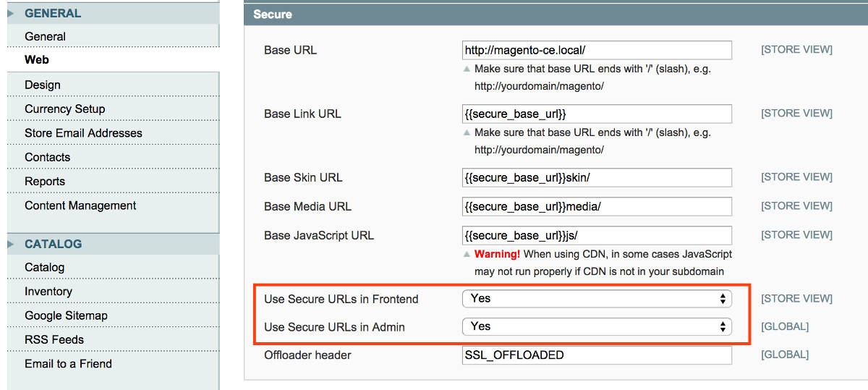Click STORE VIEW scope beside Base Skin URL
The image size is (868, 390).
tap(796, 177)
